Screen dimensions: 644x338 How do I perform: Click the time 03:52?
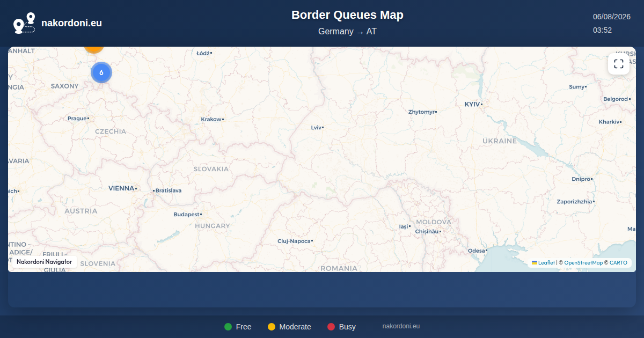602,30
